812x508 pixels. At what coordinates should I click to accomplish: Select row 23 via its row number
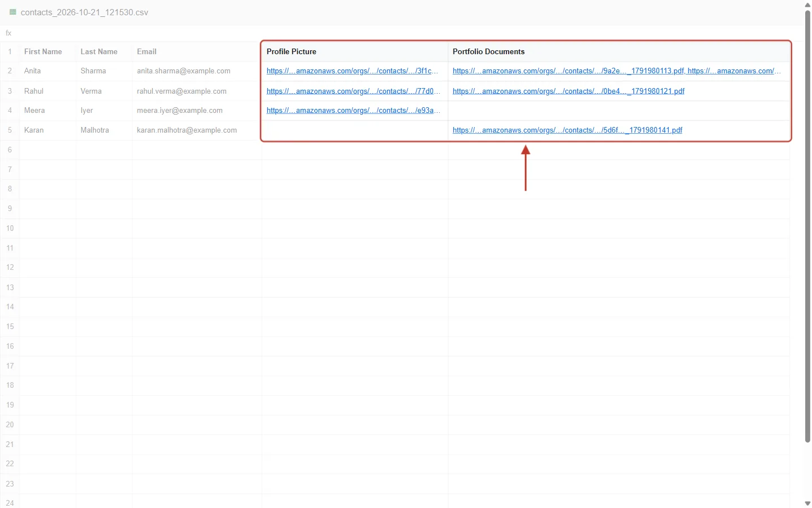[x=10, y=484]
